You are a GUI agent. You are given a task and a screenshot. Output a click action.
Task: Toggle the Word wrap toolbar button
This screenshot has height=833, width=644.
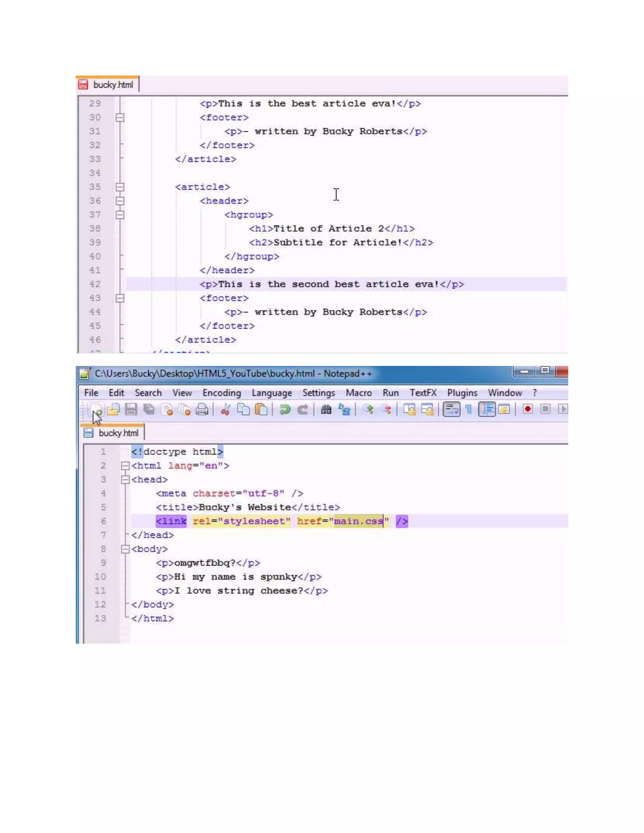(x=451, y=410)
